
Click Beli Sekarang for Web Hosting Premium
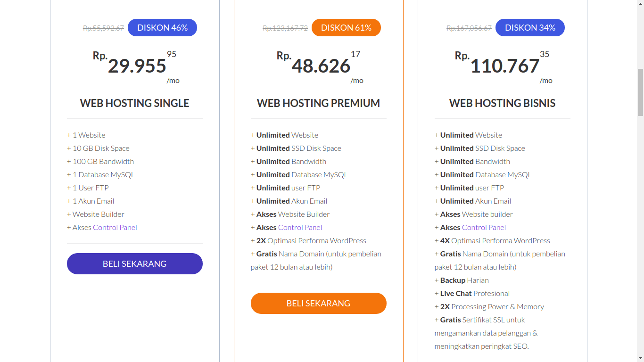point(319,303)
